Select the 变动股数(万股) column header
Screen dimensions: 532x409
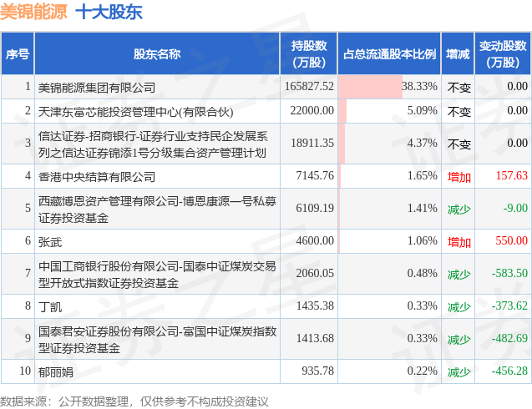(503, 54)
